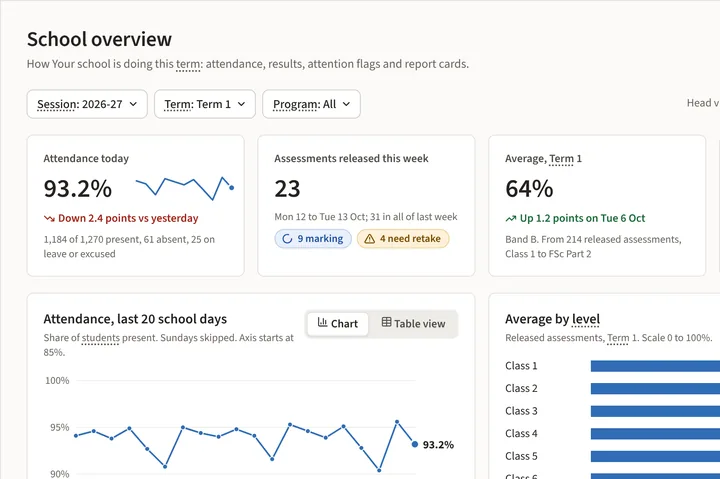Click the Class 4 row label
This screenshot has width=720, height=479.
pyautogui.click(x=521, y=434)
